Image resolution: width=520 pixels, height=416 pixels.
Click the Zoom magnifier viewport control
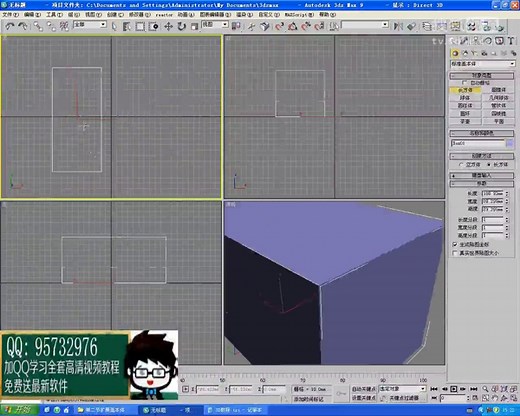485,389
